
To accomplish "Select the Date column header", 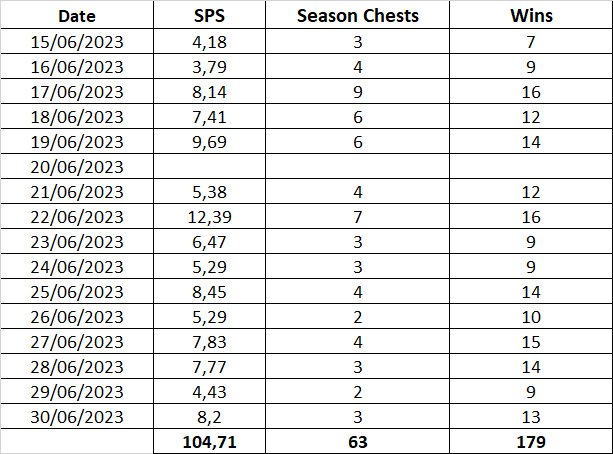I will pos(77,16).
